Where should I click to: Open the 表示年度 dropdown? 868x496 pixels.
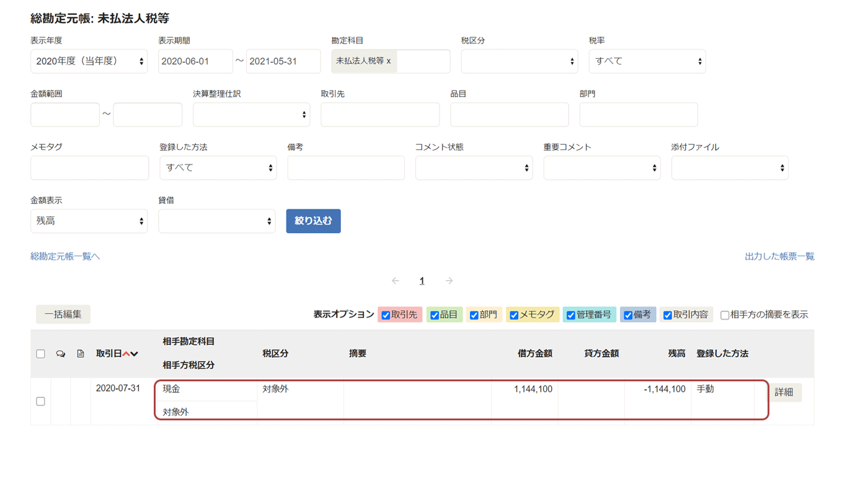coord(89,61)
